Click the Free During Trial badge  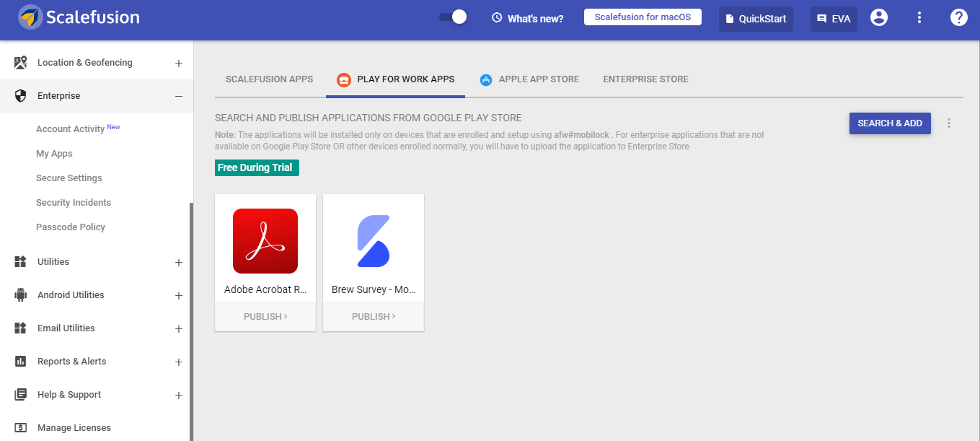[257, 168]
